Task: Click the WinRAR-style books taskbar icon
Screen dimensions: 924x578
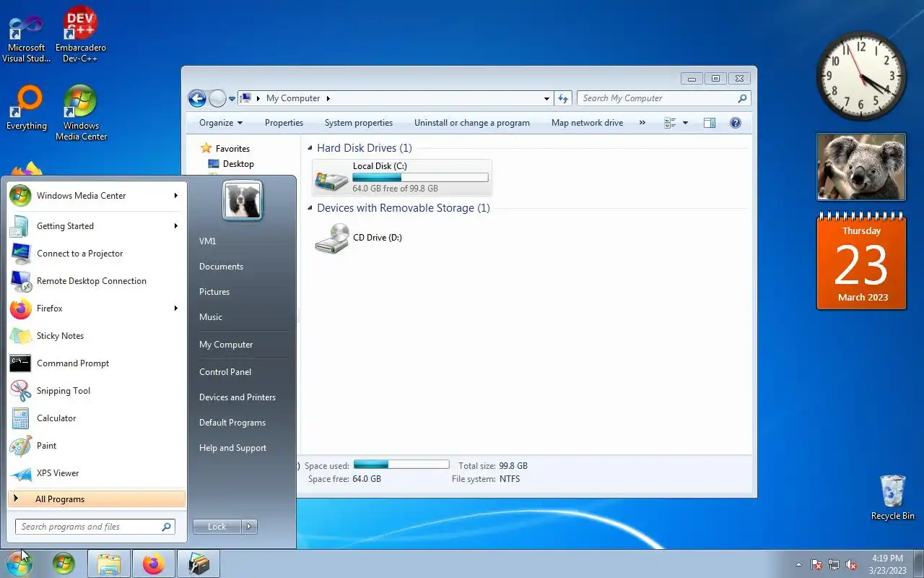Action: click(x=198, y=564)
